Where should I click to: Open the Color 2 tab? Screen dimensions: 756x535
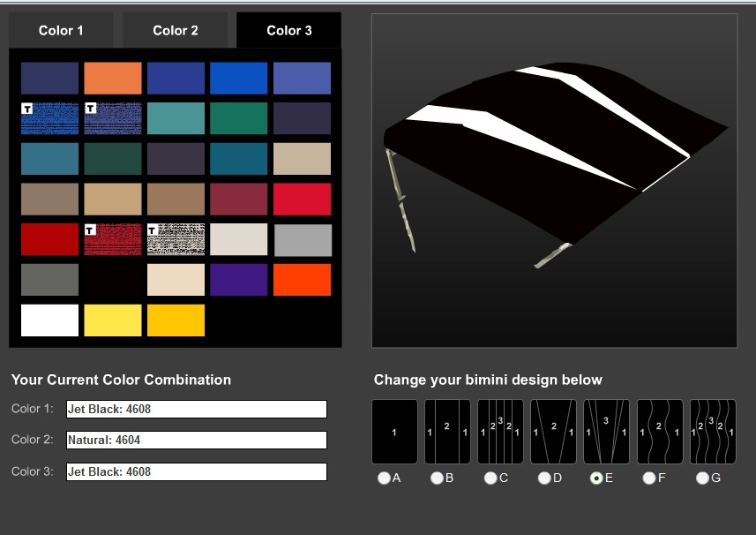pyautogui.click(x=176, y=30)
